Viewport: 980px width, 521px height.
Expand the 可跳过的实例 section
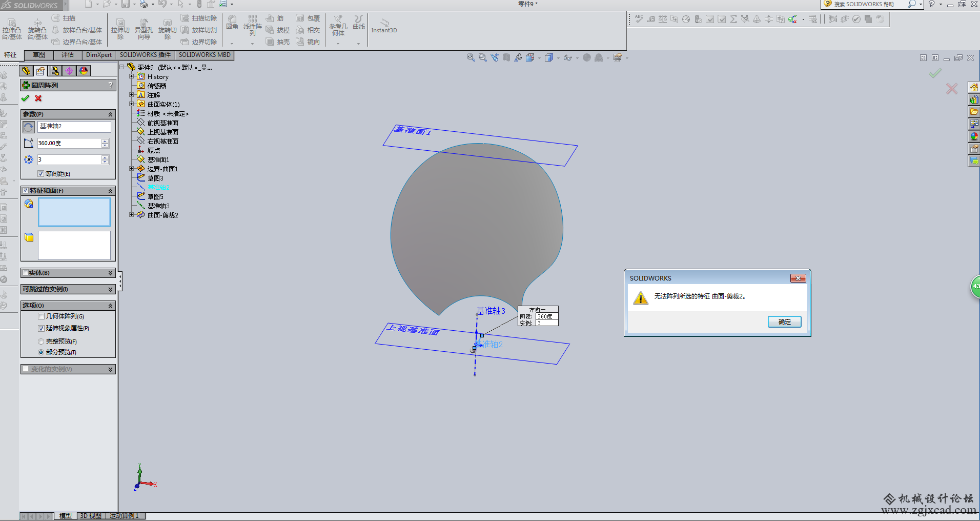pos(110,289)
